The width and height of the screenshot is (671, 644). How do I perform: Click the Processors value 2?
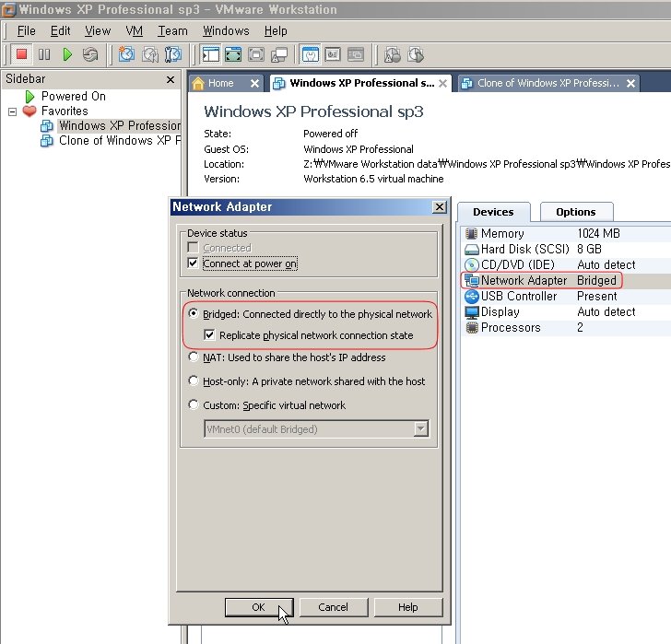(580, 328)
